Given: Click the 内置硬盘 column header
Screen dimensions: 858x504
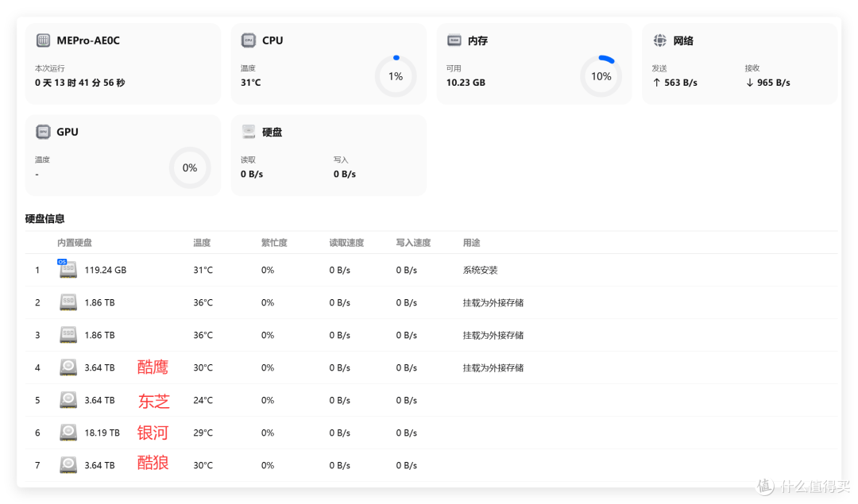Looking at the screenshot, I should (75, 243).
